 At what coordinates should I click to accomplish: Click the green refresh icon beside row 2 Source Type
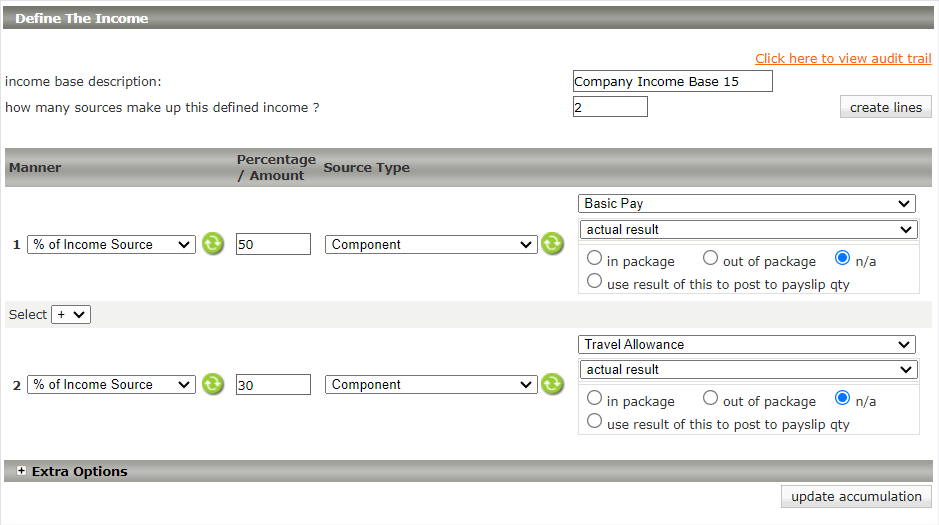[552, 384]
